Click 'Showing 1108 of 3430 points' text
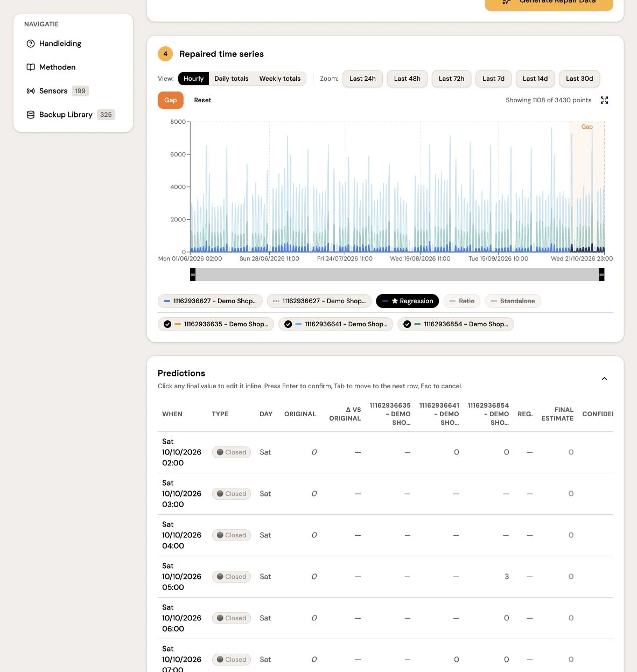Image resolution: width=637 pixels, height=672 pixels. 548,100
